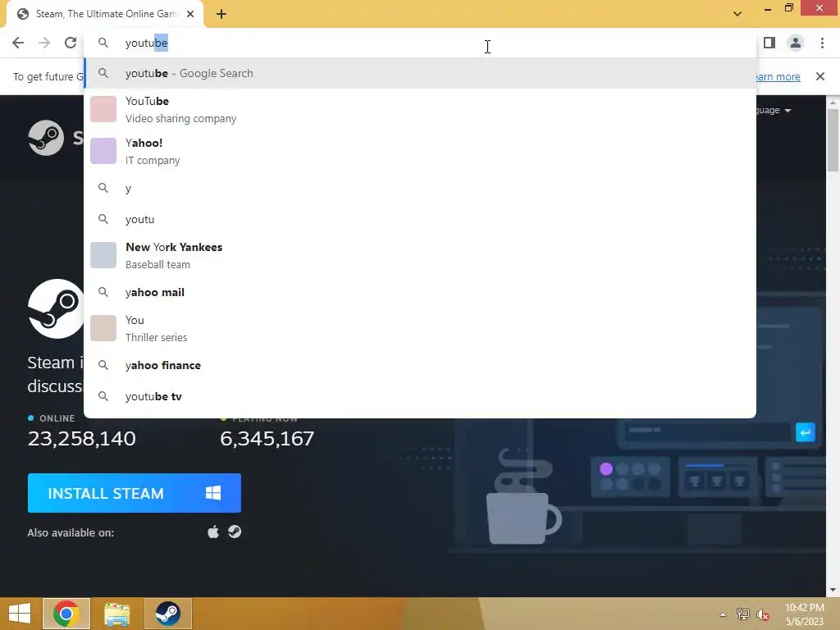
Task: Follow the 'Learn more' link in info bar
Action: (778, 76)
